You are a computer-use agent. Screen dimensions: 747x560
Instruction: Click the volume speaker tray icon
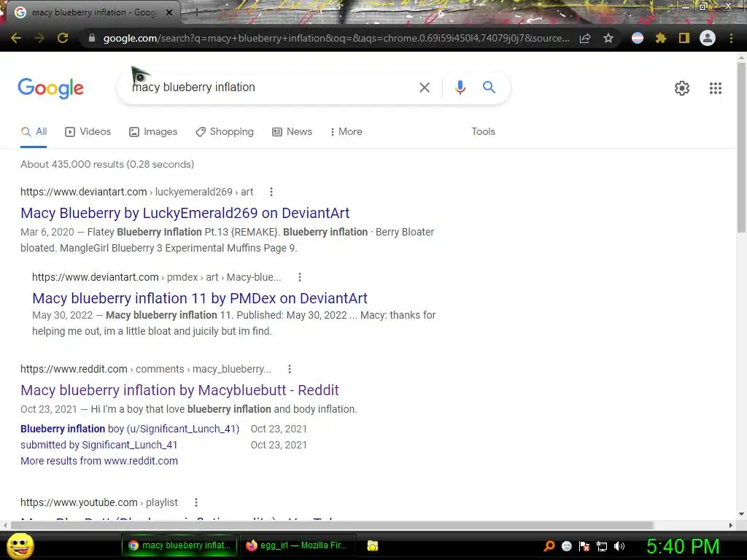[x=619, y=546]
